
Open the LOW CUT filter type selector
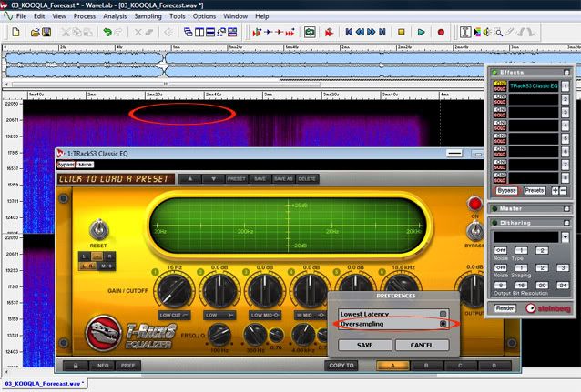(x=174, y=315)
